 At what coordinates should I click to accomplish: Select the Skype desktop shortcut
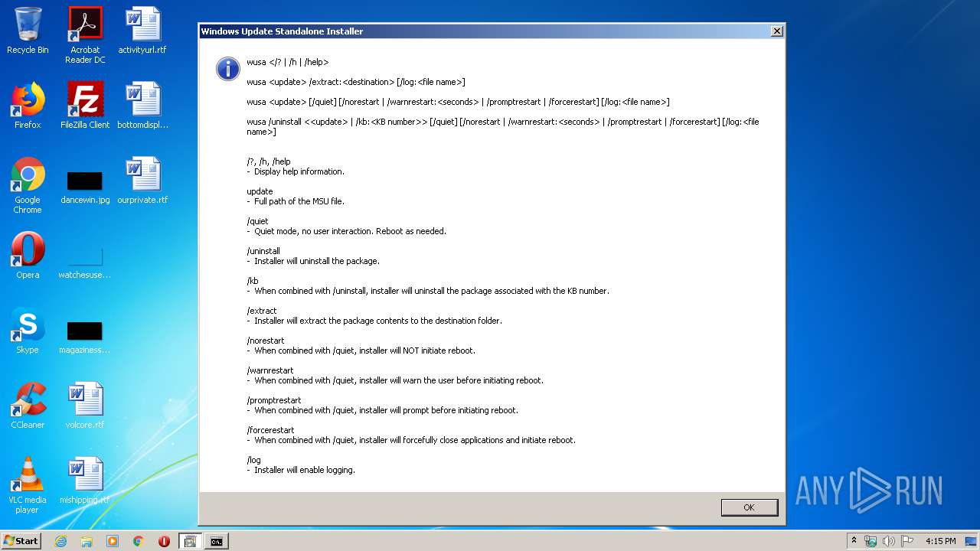pos(28,331)
